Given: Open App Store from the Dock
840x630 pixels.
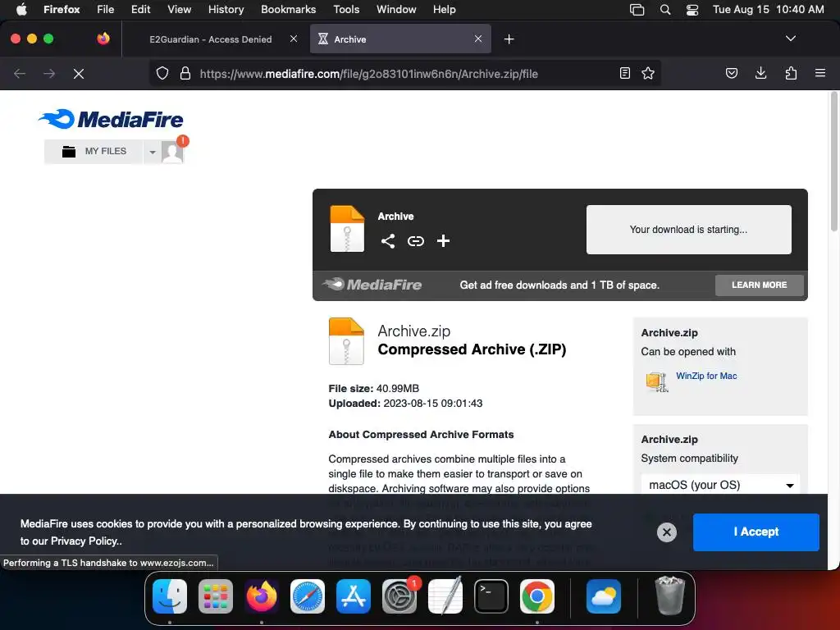Looking at the screenshot, I should pyautogui.click(x=354, y=596).
